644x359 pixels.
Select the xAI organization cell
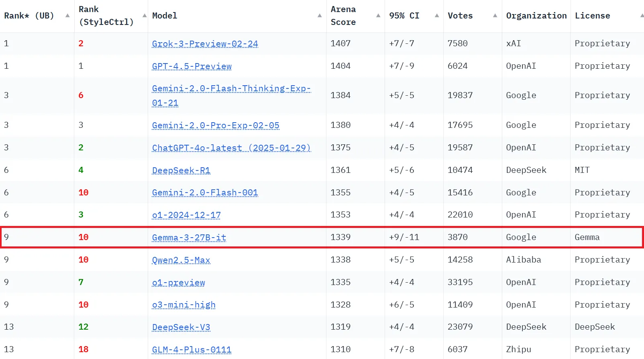(x=514, y=43)
